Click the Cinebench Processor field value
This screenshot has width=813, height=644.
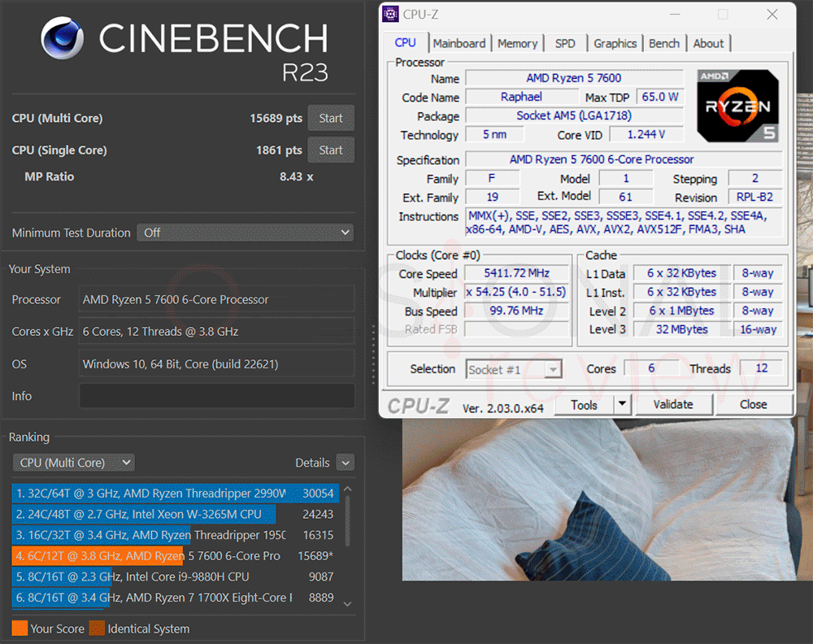[217, 300]
